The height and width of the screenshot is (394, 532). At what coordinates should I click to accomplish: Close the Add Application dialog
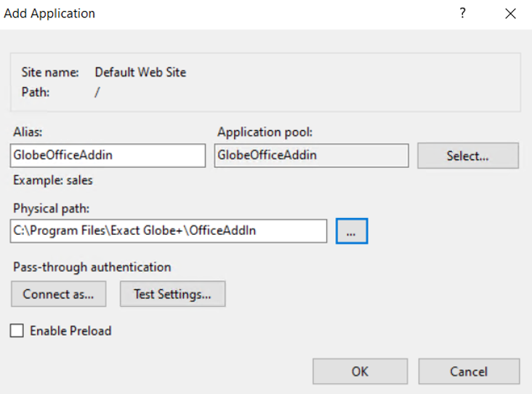[510, 14]
